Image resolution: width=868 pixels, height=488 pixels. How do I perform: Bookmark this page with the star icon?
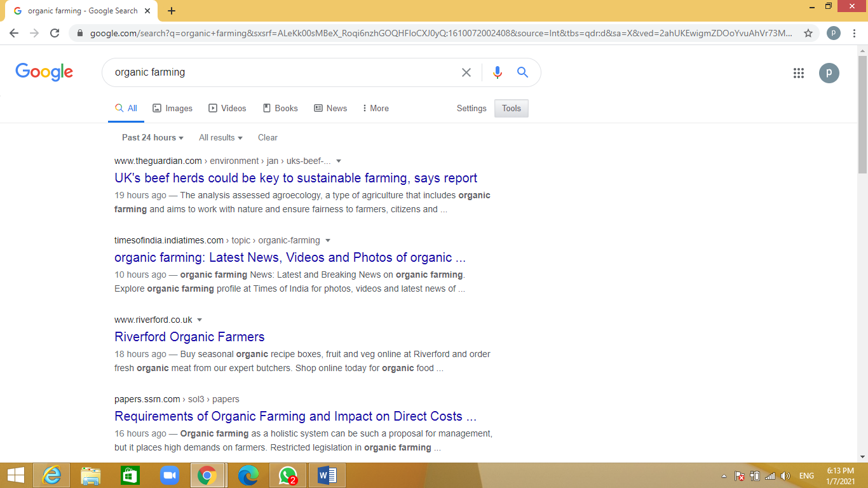pyautogui.click(x=808, y=33)
